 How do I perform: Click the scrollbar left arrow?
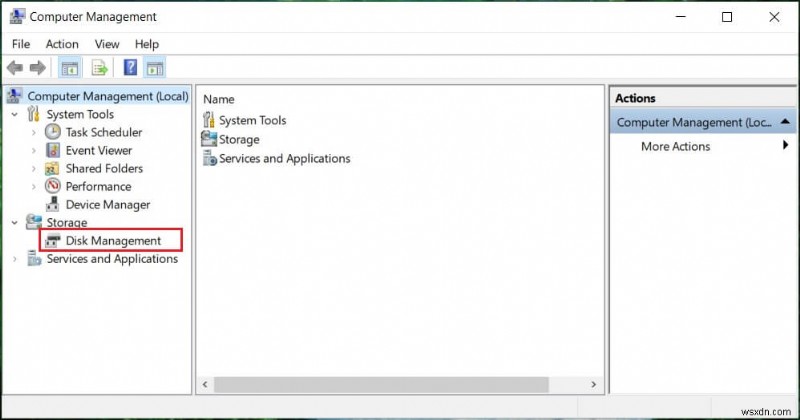(x=205, y=384)
